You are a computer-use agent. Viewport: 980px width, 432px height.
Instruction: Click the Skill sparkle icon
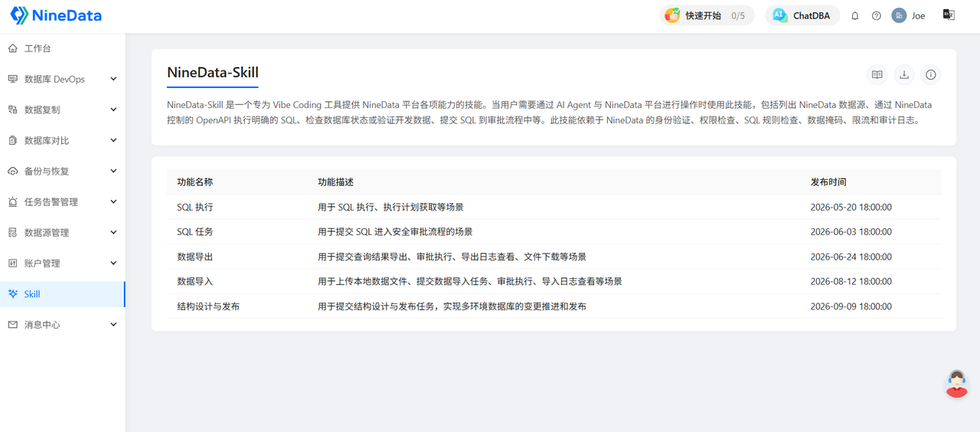[x=12, y=294]
